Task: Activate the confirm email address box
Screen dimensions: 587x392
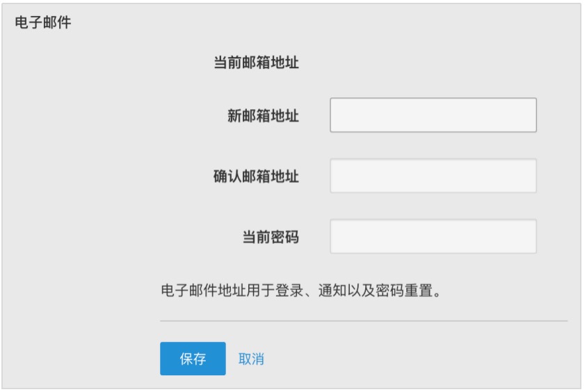Action: point(433,176)
